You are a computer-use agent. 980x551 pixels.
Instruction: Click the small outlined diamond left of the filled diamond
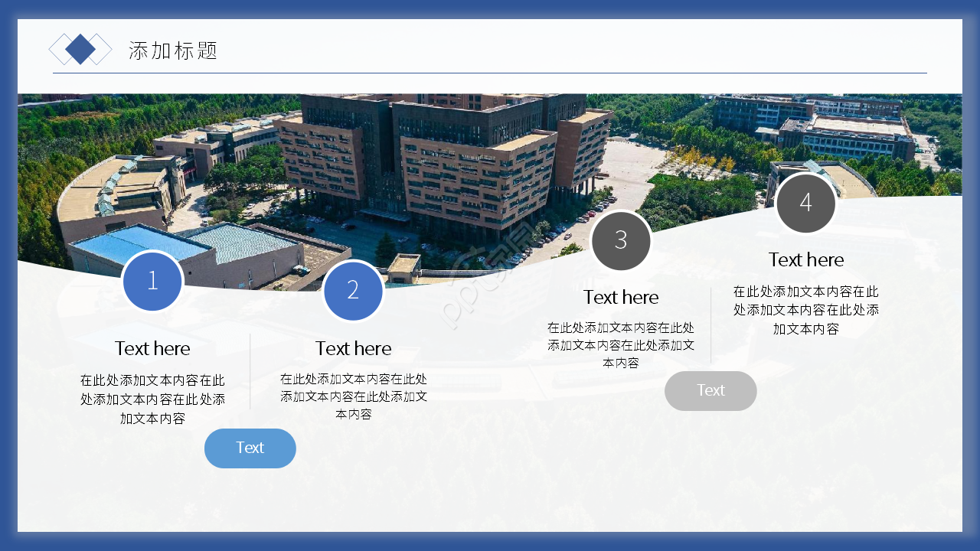60,47
